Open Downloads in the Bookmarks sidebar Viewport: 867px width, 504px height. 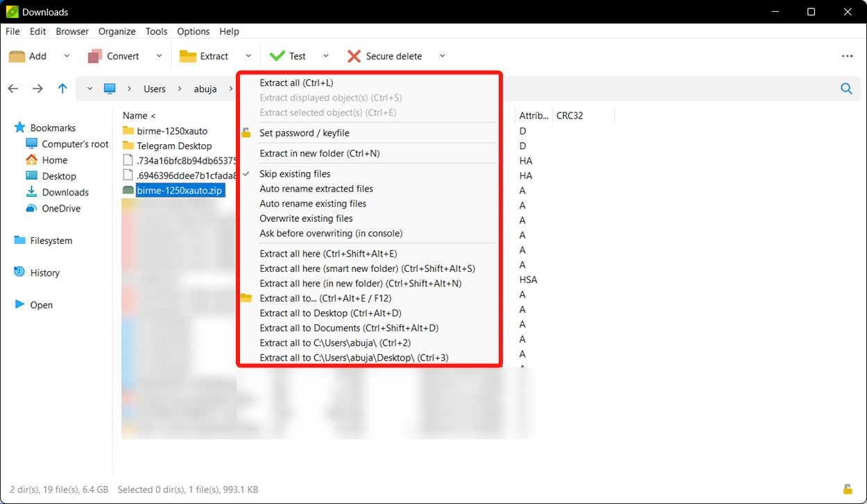[65, 192]
